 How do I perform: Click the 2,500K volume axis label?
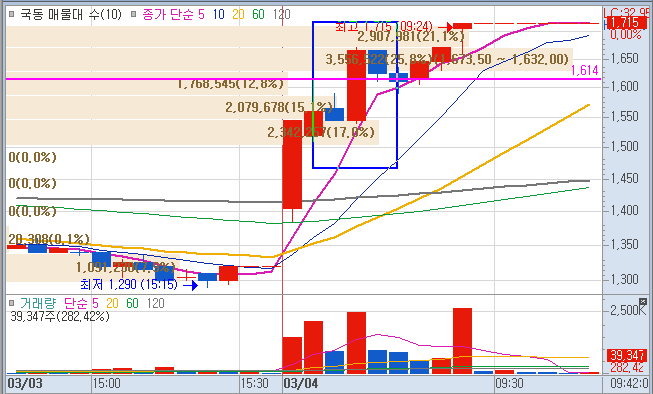[x=628, y=311]
